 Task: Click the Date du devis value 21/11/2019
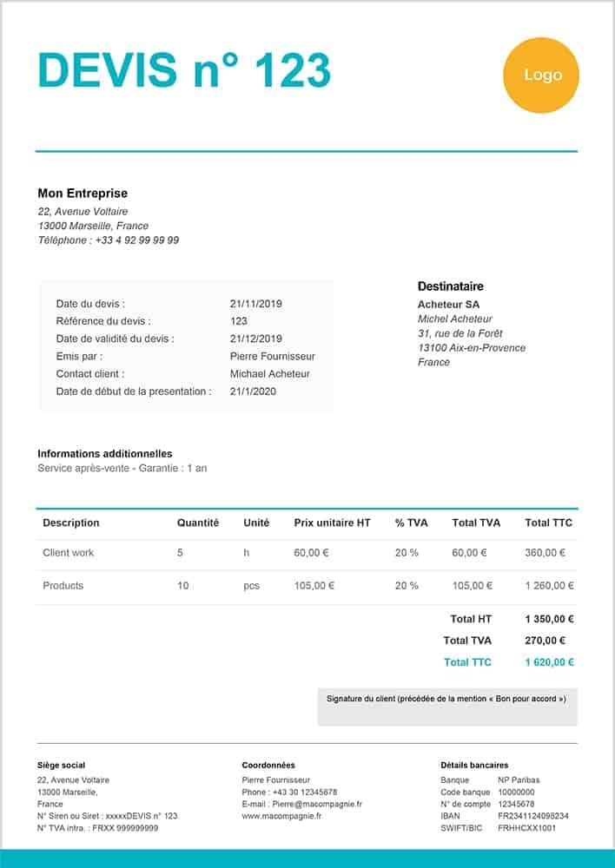click(x=255, y=304)
